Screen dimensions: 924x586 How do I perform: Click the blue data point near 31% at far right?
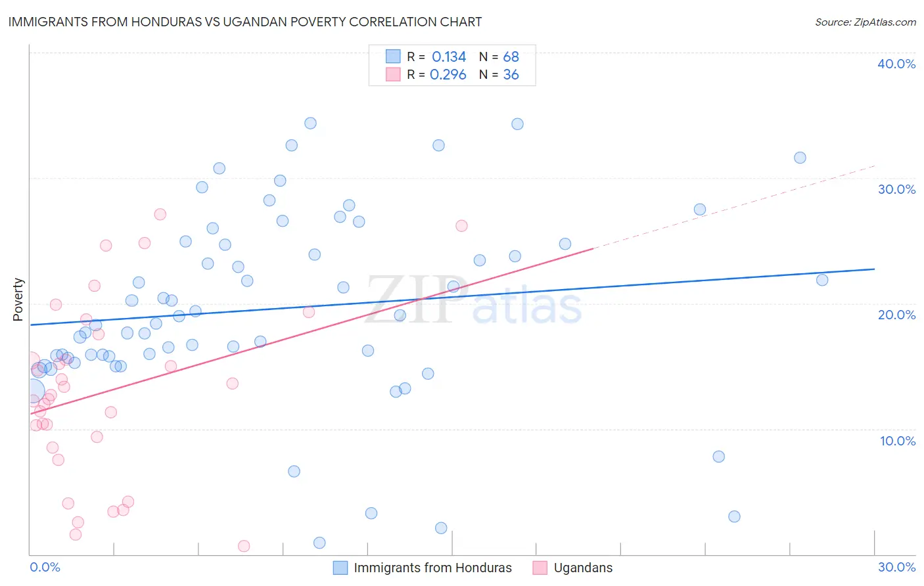[x=800, y=158]
